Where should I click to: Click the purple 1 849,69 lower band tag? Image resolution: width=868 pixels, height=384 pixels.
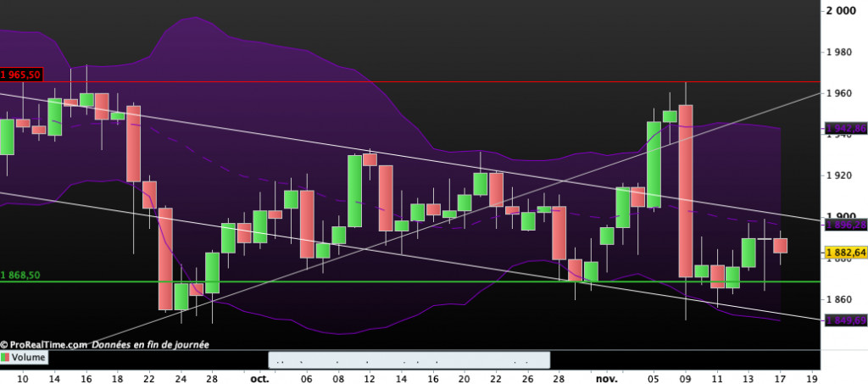coord(847,320)
